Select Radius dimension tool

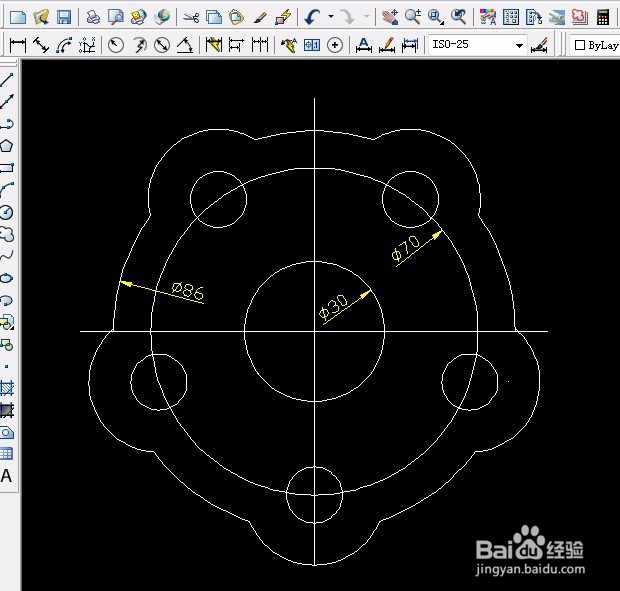[116, 45]
